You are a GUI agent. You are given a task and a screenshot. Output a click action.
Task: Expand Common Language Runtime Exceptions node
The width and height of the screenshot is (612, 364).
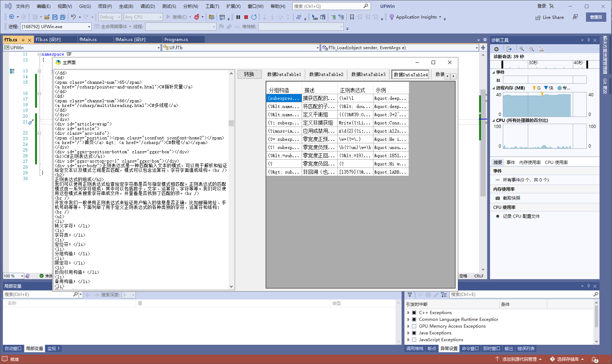click(408, 319)
